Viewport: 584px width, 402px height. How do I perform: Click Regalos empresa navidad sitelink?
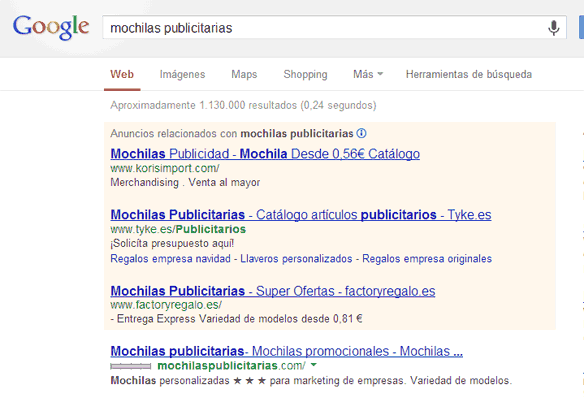[x=171, y=259]
